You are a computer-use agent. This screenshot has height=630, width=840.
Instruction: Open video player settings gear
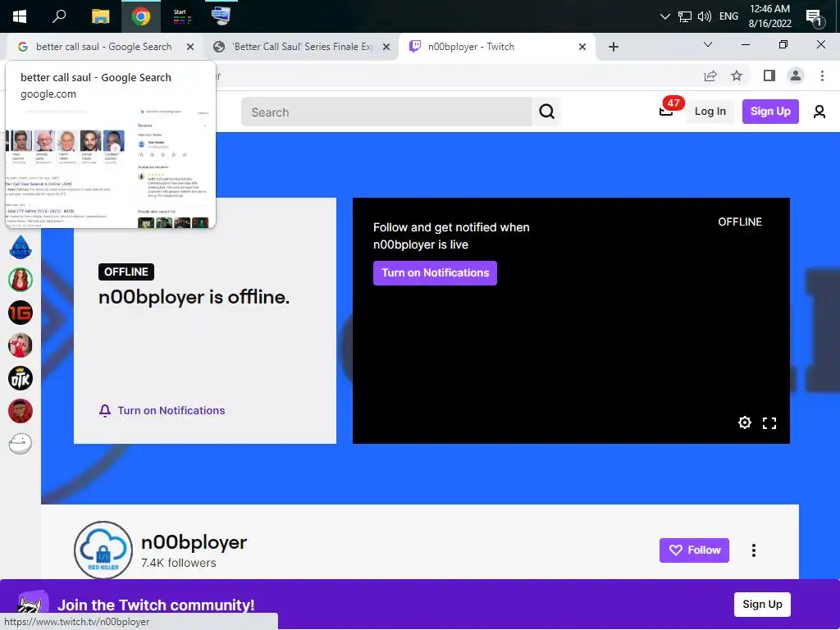coord(745,422)
